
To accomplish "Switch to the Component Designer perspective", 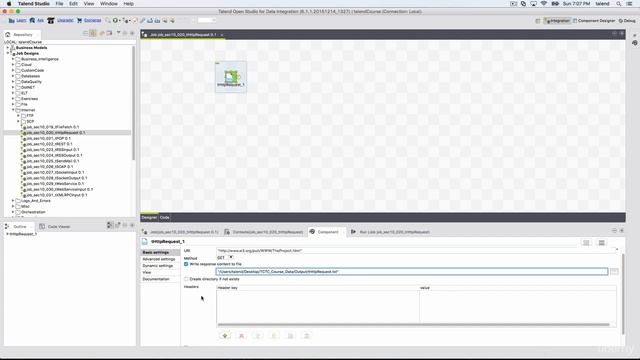I will [594, 20].
